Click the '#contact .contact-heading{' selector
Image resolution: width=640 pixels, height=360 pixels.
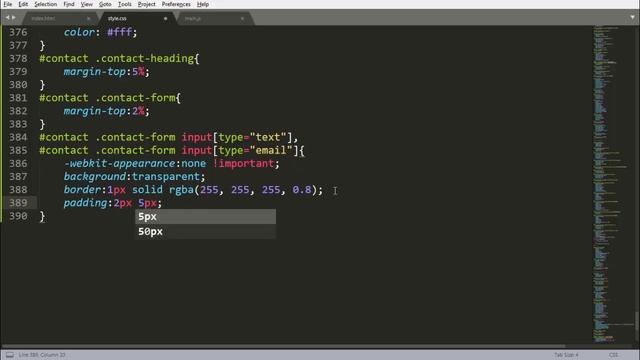point(119,58)
